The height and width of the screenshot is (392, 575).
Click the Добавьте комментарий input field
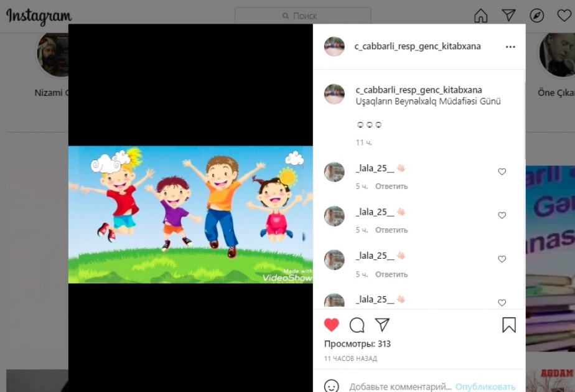[x=400, y=387]
